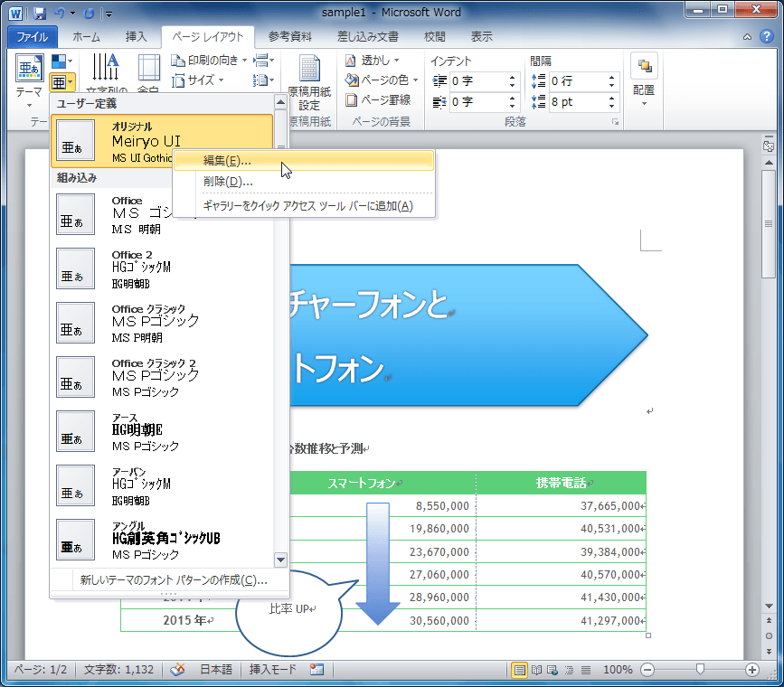Open 印刷の向き orientation dropdown
This screenshot has width=784, height=687.
pos(209,61)
